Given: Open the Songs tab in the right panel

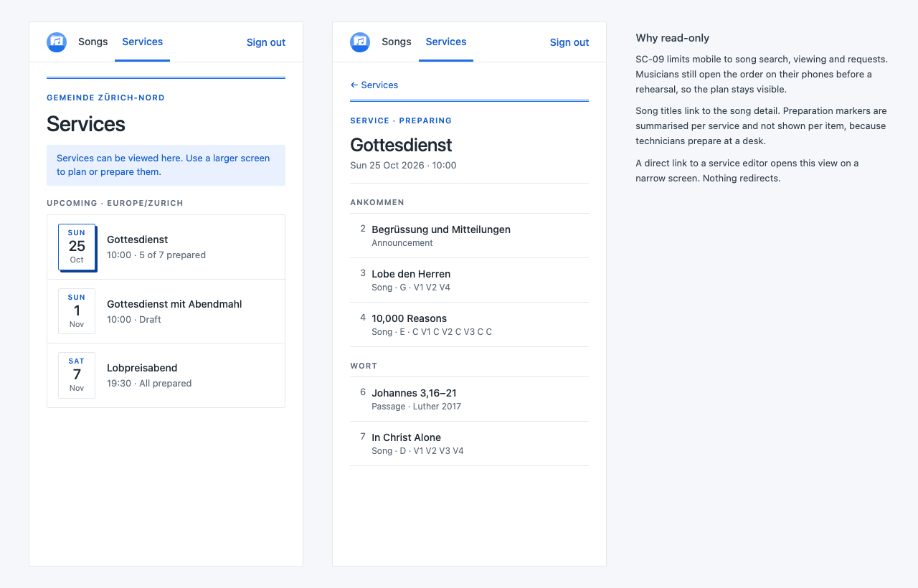Looking at the screenshot, I should (x=397, y=42).
